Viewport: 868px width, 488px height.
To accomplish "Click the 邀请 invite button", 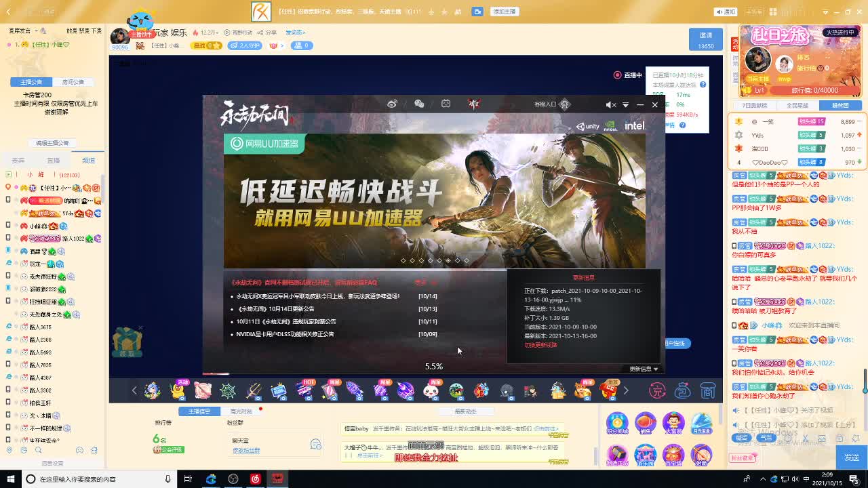I will pos(706,39).
